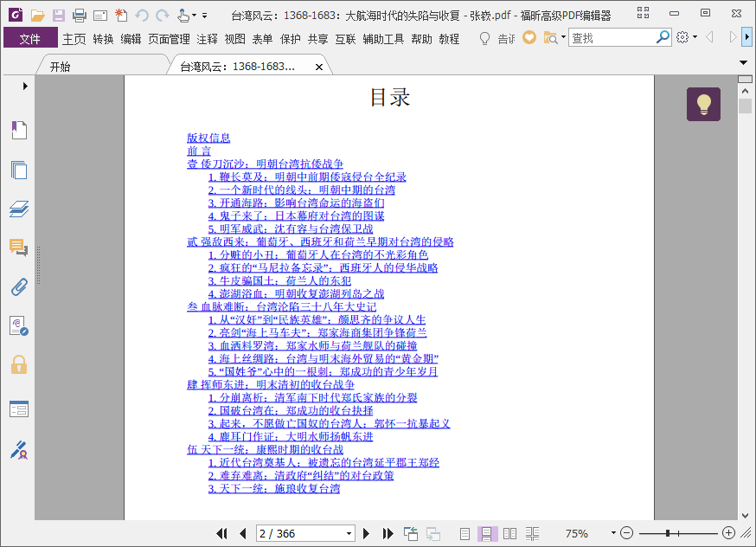Viewport: 756px width, 547px height.
Task: Open the page number dropdown
Action: coord(349,534)
